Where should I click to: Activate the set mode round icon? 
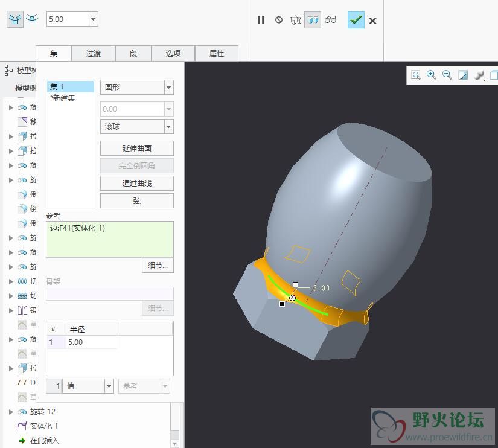tap(15, 19)
